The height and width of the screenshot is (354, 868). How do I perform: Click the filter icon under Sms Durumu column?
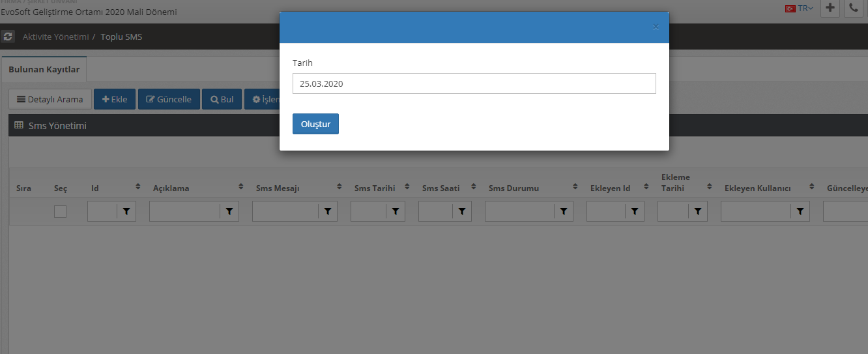pyautogui.click(x=564, y=211)
